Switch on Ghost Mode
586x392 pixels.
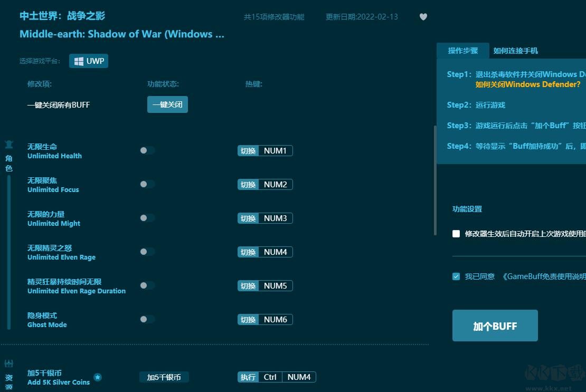tap(147, 319)
